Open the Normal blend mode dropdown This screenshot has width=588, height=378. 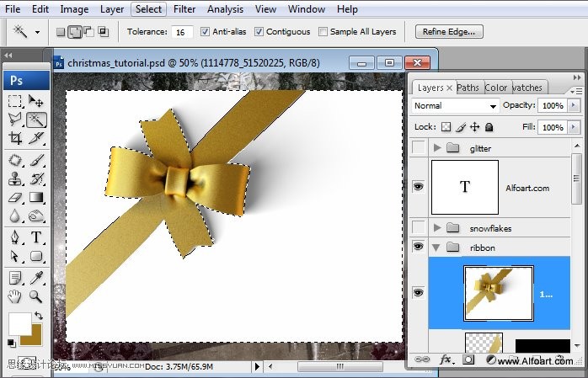click(455, 106)
